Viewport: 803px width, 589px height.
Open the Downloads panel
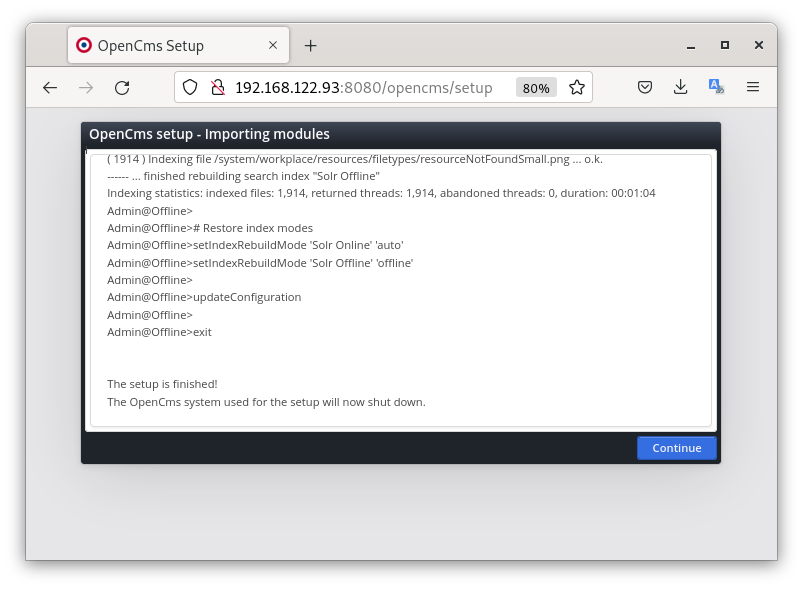click(681, 88)
